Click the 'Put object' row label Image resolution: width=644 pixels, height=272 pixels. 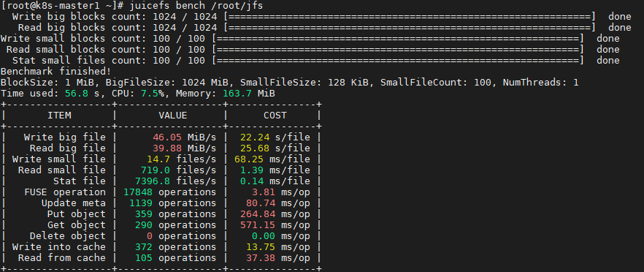point(76,214)
